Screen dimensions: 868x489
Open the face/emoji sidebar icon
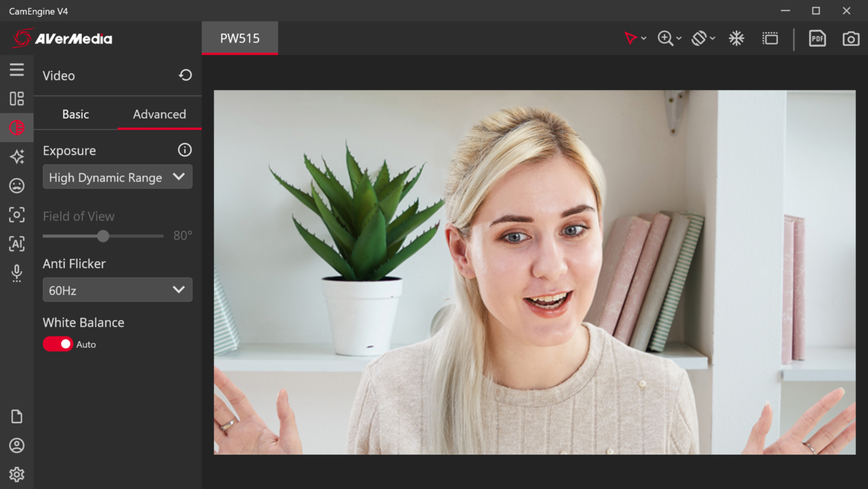[17, 186]
